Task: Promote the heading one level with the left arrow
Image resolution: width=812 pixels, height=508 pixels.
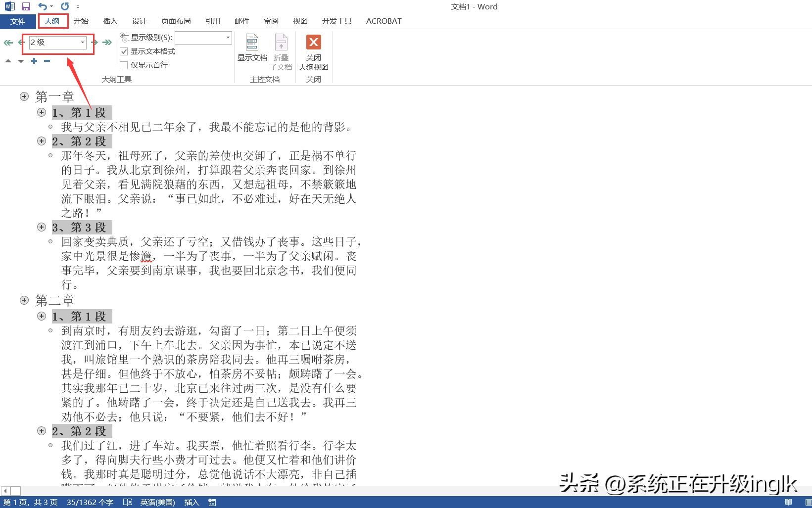Action: (21, 43)
